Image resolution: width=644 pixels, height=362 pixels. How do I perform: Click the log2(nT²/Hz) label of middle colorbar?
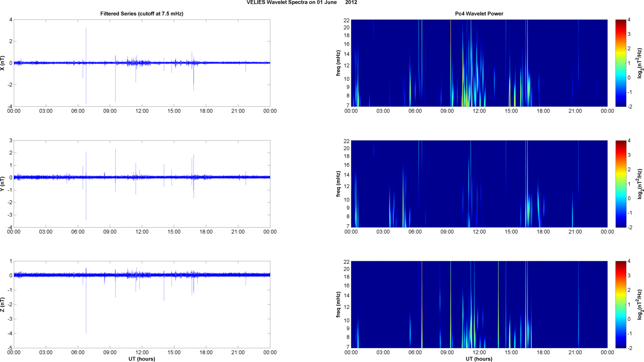pos(639,184)
